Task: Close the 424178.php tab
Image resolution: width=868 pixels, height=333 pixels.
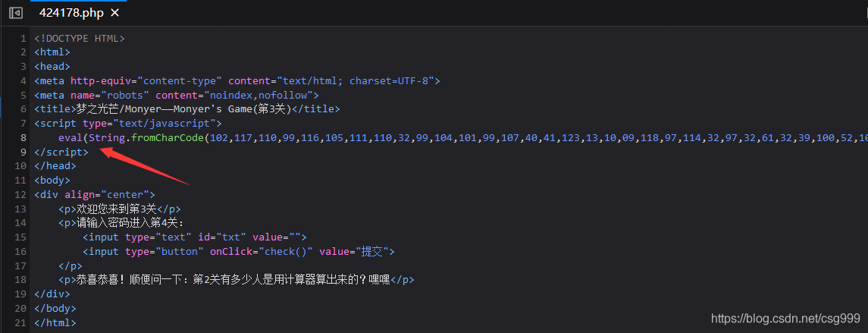Action: coord(114,13)
